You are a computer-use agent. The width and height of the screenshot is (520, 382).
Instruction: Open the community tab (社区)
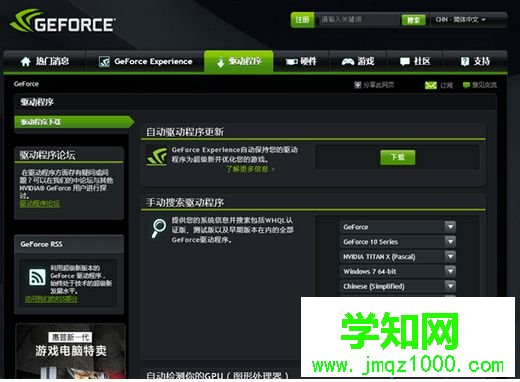click(x=415, y=61)
